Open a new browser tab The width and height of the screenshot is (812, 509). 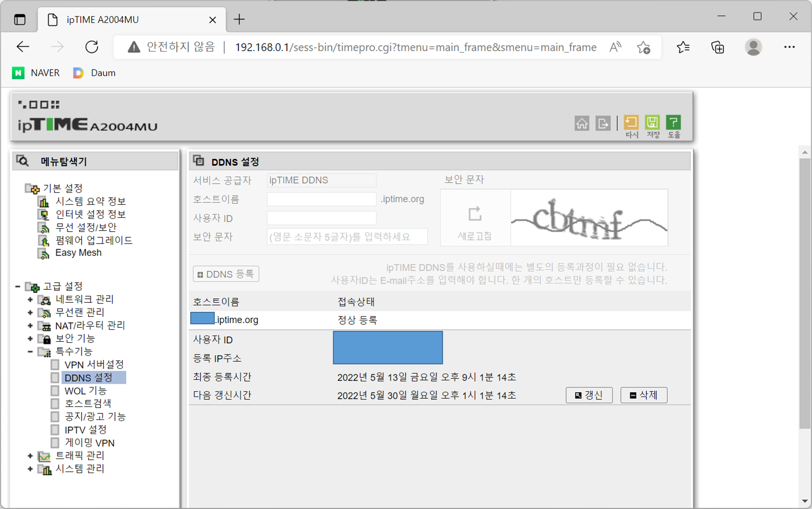239,20
